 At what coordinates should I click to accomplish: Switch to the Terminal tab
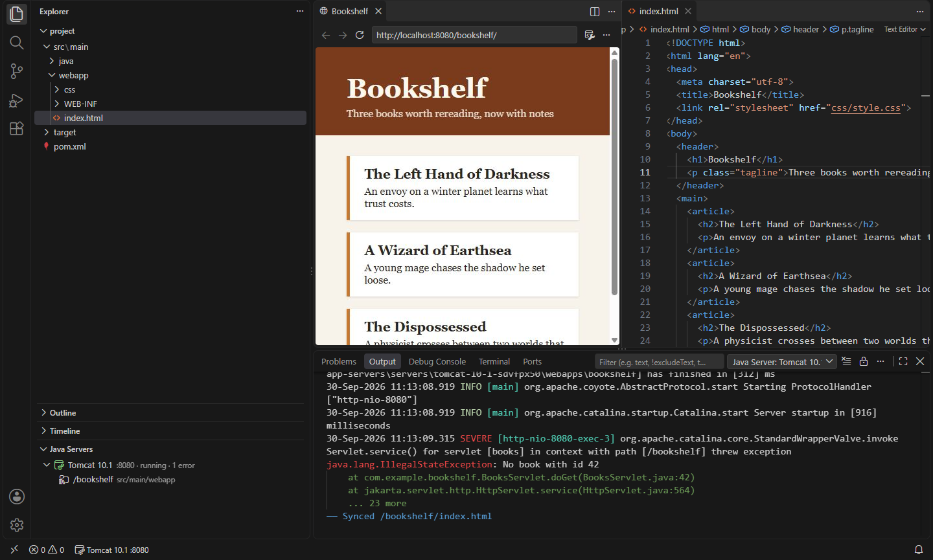(494, 361)
